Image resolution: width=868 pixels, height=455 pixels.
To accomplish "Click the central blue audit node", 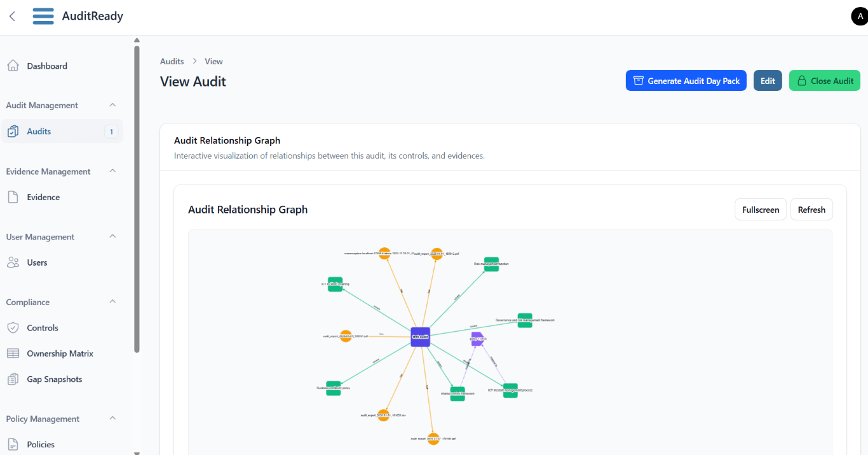I will (x=420, y=337).
